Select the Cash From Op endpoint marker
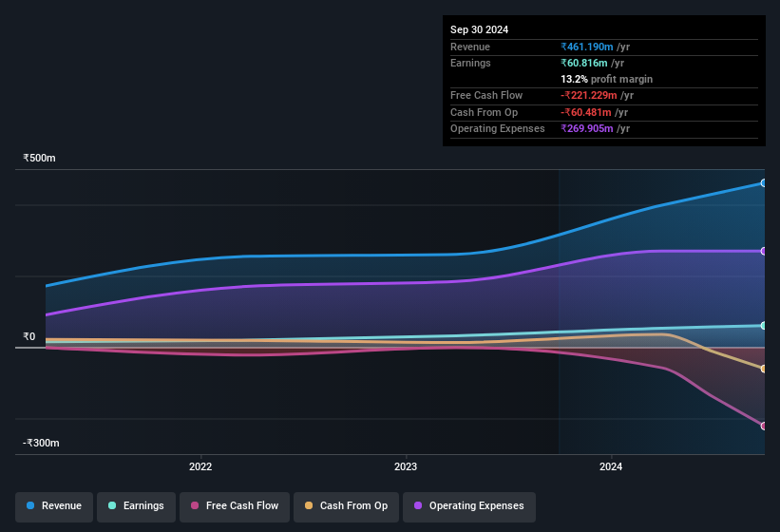Screen dimensions: 780x532 tap(764, 369)
